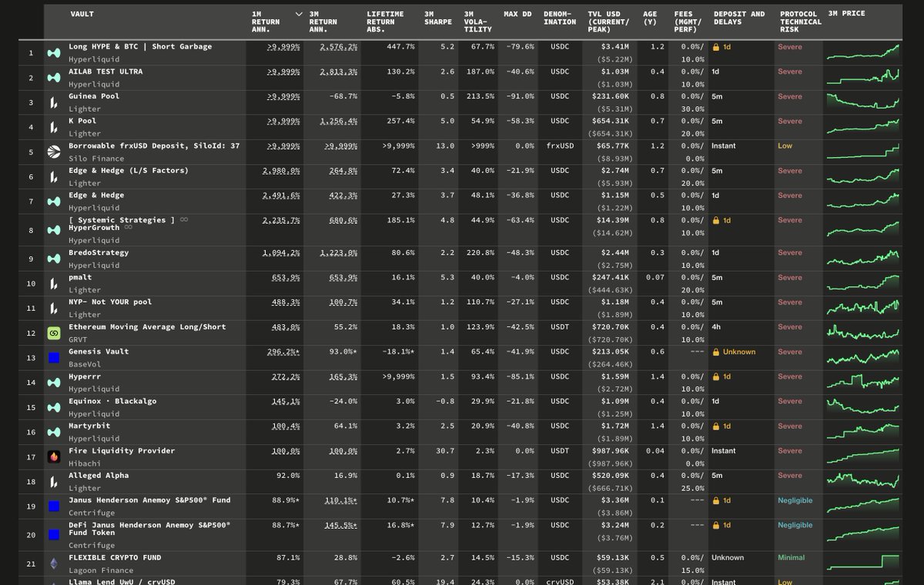This screenshot has height=585, width=924.
Task: Click lock icon in Long HYPE & BTC deposit cell
Action: (x=715, y=47)
